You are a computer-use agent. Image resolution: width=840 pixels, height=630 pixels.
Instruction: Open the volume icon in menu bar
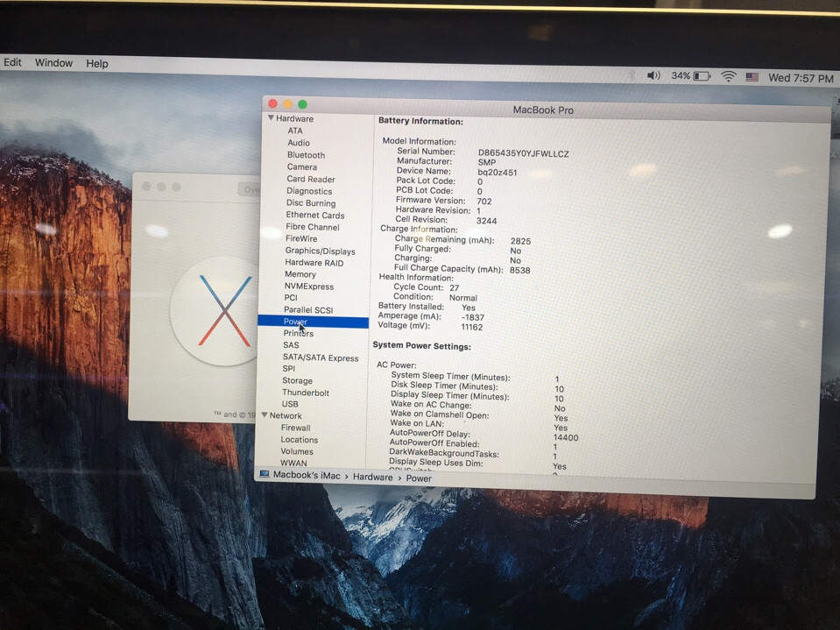(653, 75)
